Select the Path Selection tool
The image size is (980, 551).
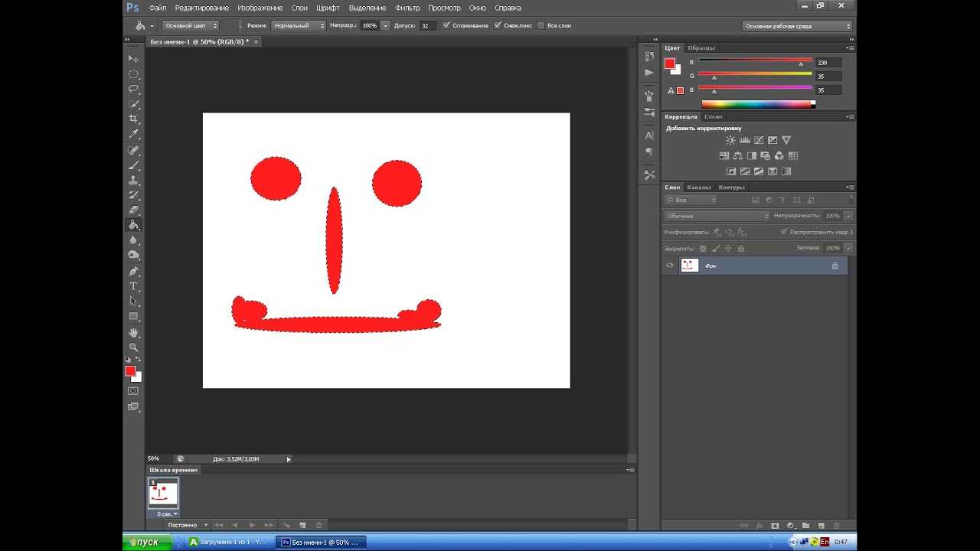pyautogui.click(x=133, y=301)
